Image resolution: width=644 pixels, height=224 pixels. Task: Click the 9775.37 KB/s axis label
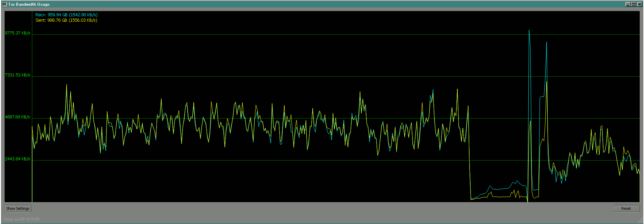(18, 33)
